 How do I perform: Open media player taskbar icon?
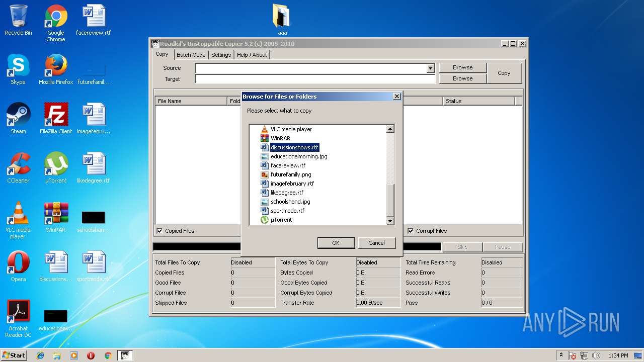tap(74, 355)
